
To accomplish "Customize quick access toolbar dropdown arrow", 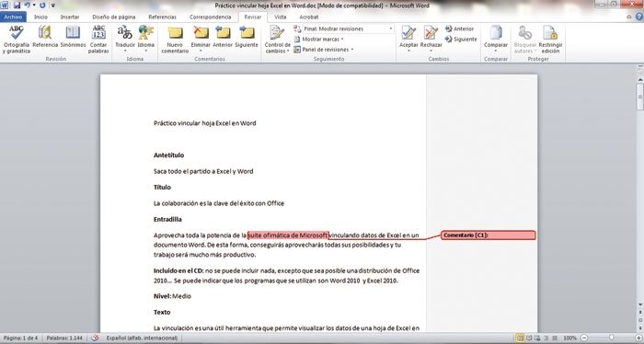I will click(x=53, y=6).
